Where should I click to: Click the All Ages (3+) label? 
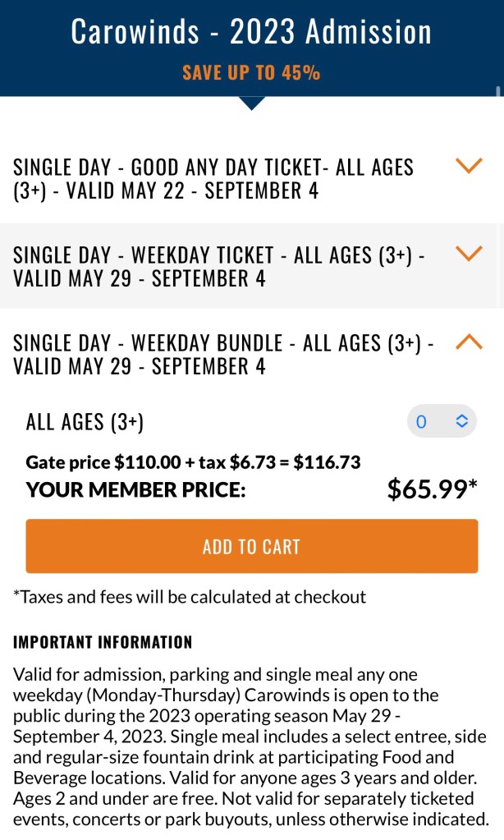pyautogui.click(x=85, y=422)
